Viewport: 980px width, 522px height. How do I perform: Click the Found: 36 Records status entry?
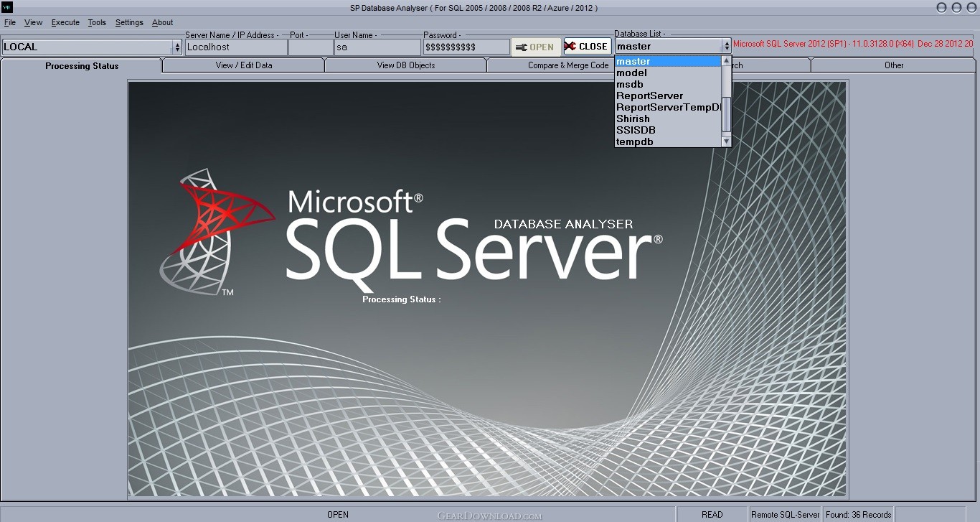[x=859, y=514]
